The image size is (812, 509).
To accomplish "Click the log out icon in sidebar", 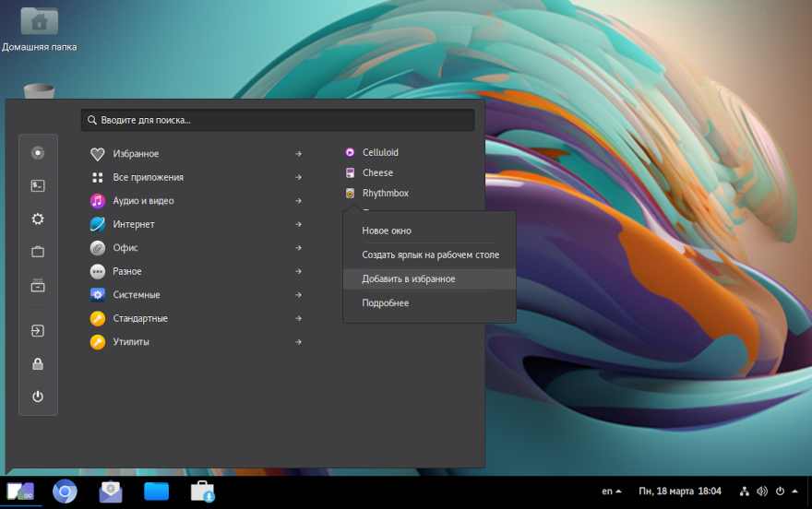I will (x=38, y=330).
